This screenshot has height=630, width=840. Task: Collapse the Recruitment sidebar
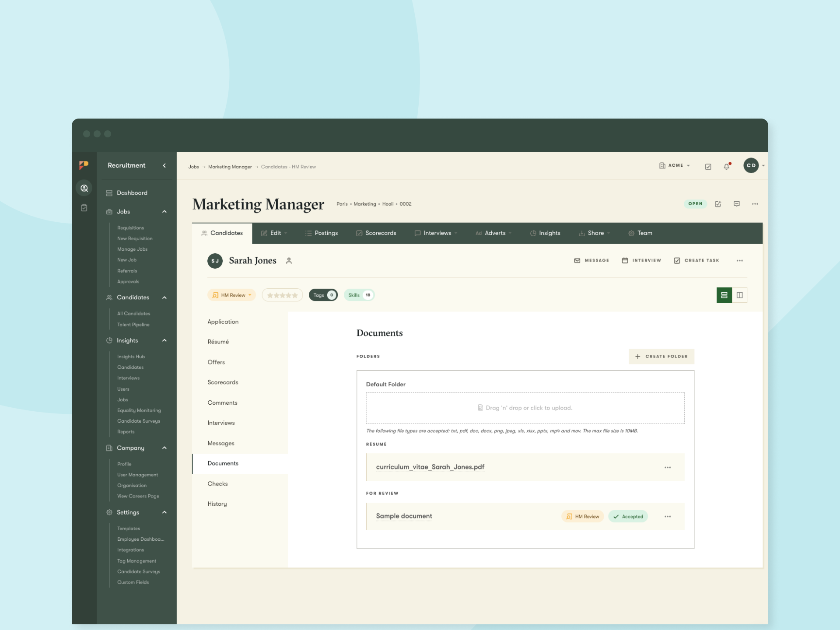164,165
